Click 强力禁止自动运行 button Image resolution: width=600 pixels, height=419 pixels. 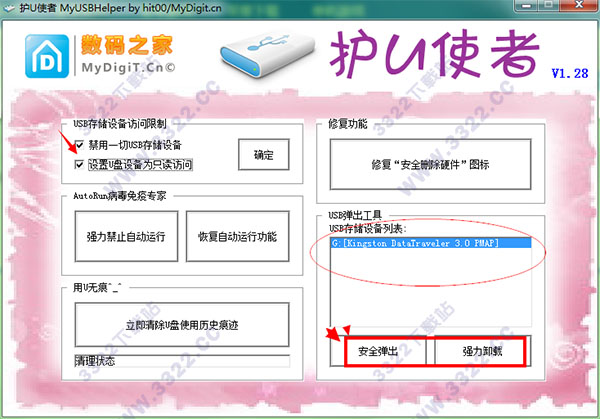click(x=126, y=236)
